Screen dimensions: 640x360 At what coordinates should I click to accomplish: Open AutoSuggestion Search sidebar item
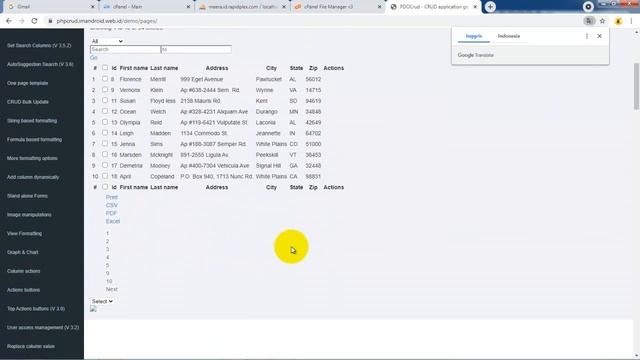(40, 64)
